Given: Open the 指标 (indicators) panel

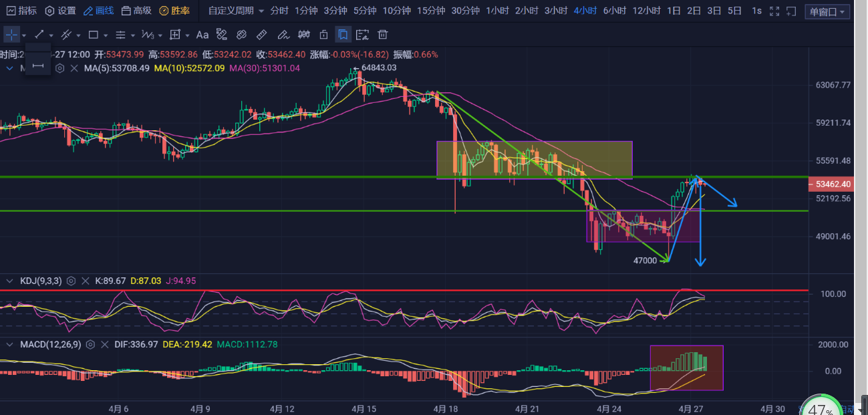Looking at the screenshot, I should 22,11.
